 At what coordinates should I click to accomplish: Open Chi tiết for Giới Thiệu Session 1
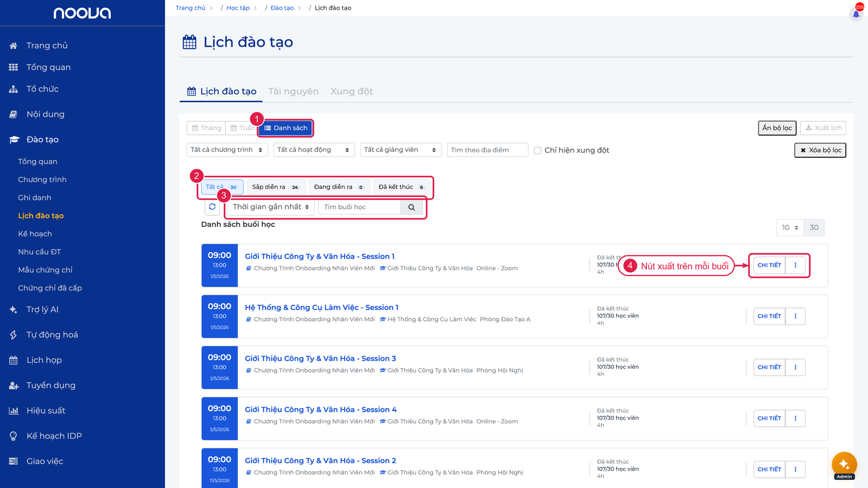coord(769,265)
